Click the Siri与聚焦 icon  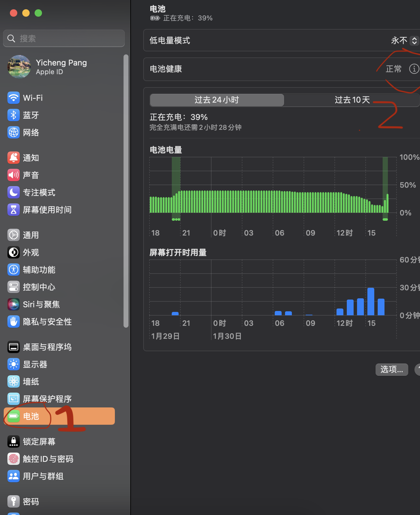coord(14,304)
